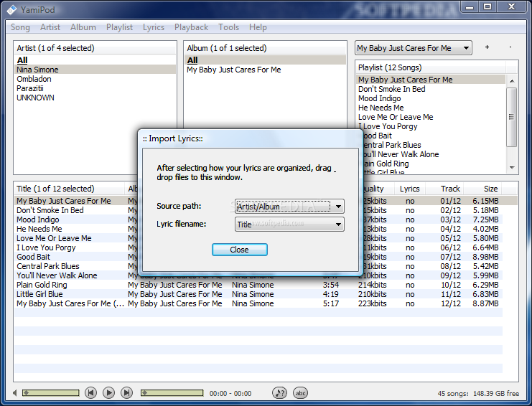Image resolution: width=532 pixels, height=406 pixels.
Task: Select Central Park Blues in title list
Action: [48, 266]
